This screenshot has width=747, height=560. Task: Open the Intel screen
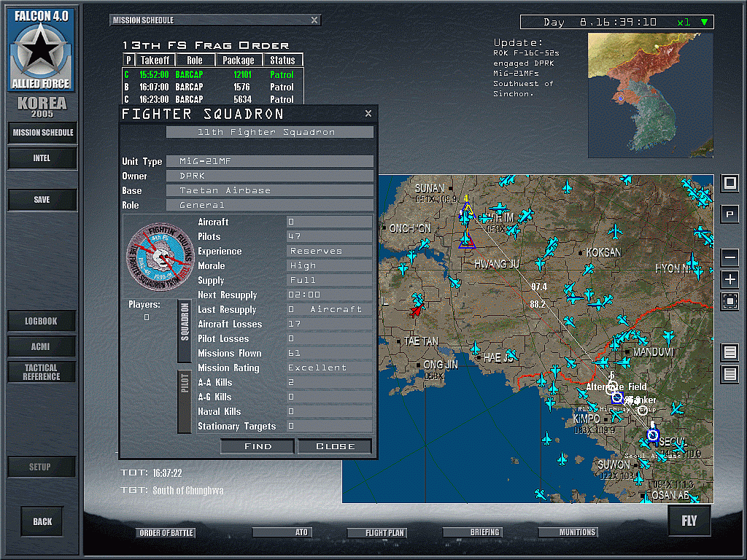point(42,158)
